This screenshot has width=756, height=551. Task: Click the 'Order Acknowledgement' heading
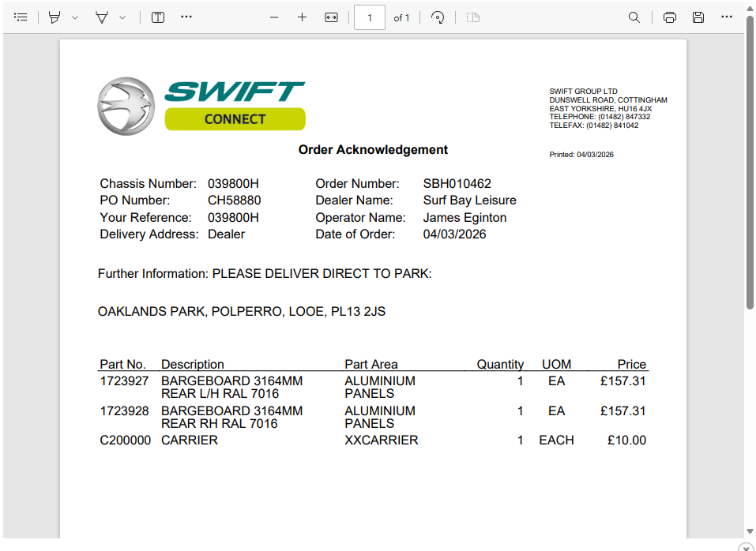tap(373, 150)
